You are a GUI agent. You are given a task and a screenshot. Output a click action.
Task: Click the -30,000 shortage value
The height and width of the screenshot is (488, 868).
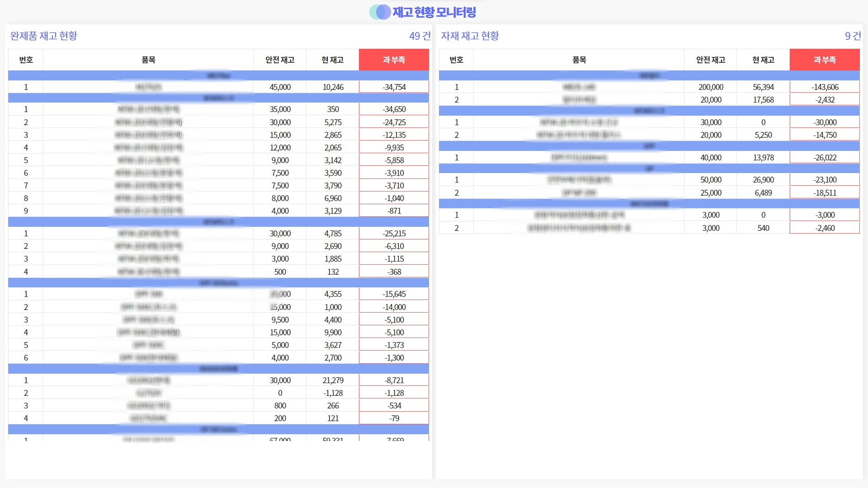825,122
